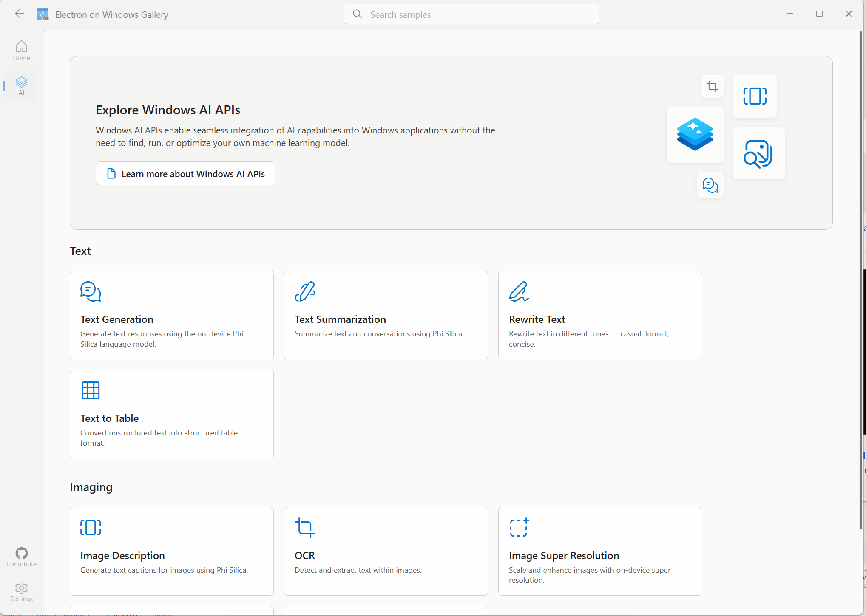Click the Image Description frame icon
This screenshot has height=616, width=866.
tap(91, 528)
